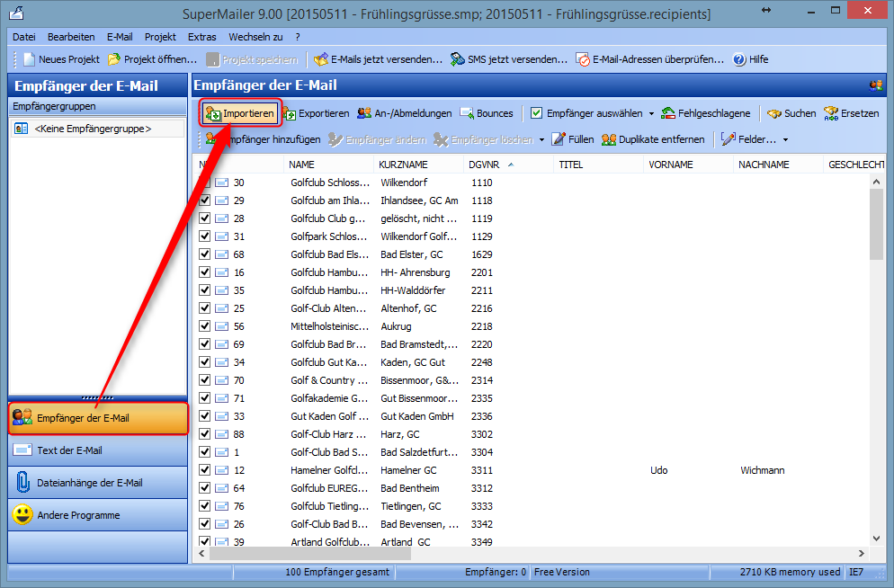This screenshot has width=894, height=588.
Task: Uncheck the Mittelholsteinischer Aukrug recipient checkbox
Action: (x=205, y=326)
